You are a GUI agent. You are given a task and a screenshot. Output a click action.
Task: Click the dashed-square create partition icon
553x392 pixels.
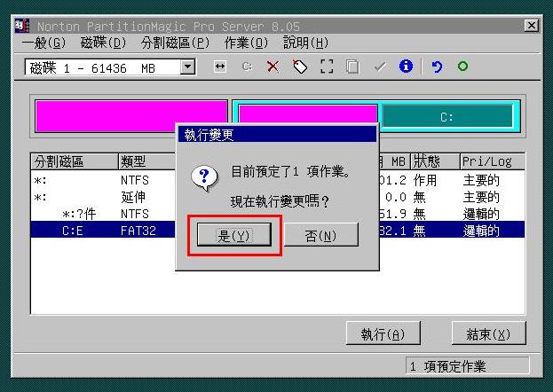[x=327, y=67]
